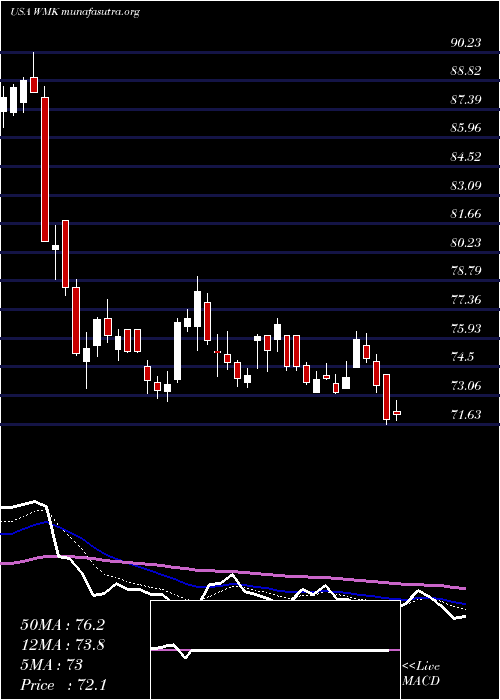The image size is (500, 700).
Task: Click the '12MA : 73.8' readout
Action: click(62, 645)
